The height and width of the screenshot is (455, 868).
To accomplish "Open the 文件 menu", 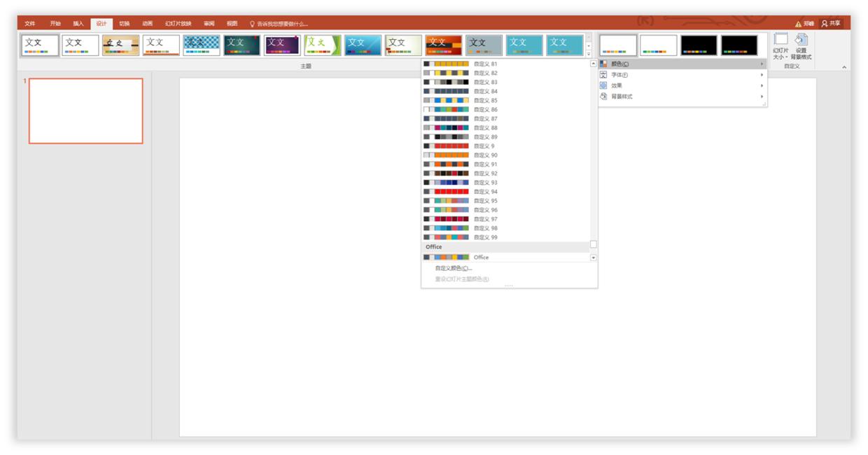I will [x=29, y=22].
